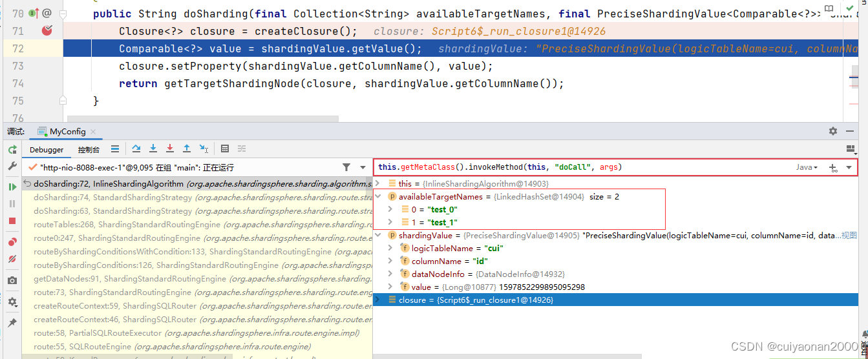Open the reader mode book icon in the editor
Screen dimensions: 868x359
829,8
